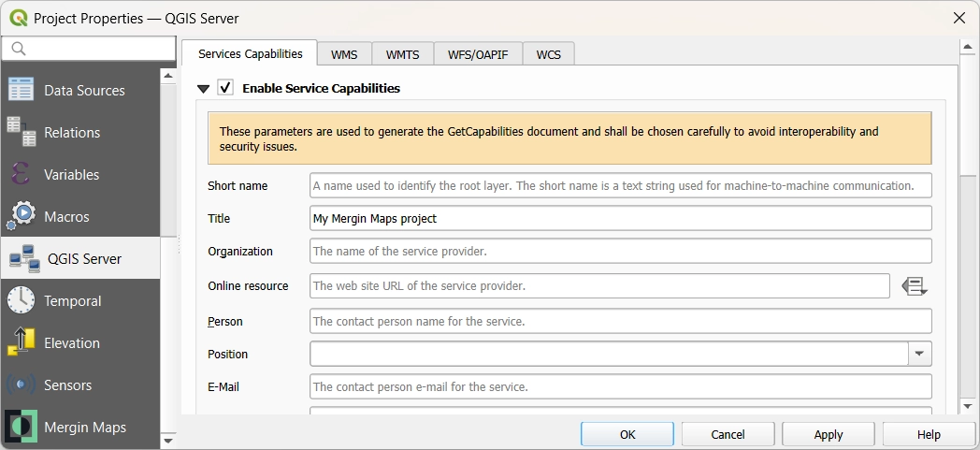The image size is (980, 450).
Task: Click main panel scroll up arrow
Action: click(x=968, y=48)
